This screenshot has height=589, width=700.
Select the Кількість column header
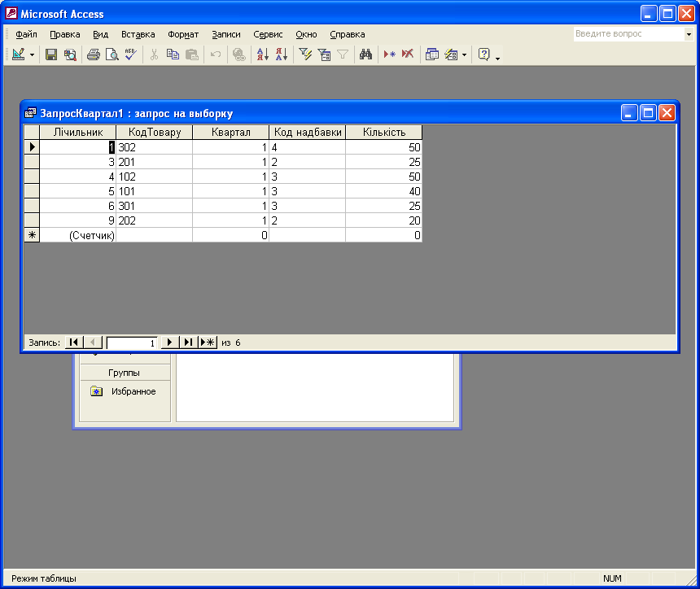tap(384, 132)
